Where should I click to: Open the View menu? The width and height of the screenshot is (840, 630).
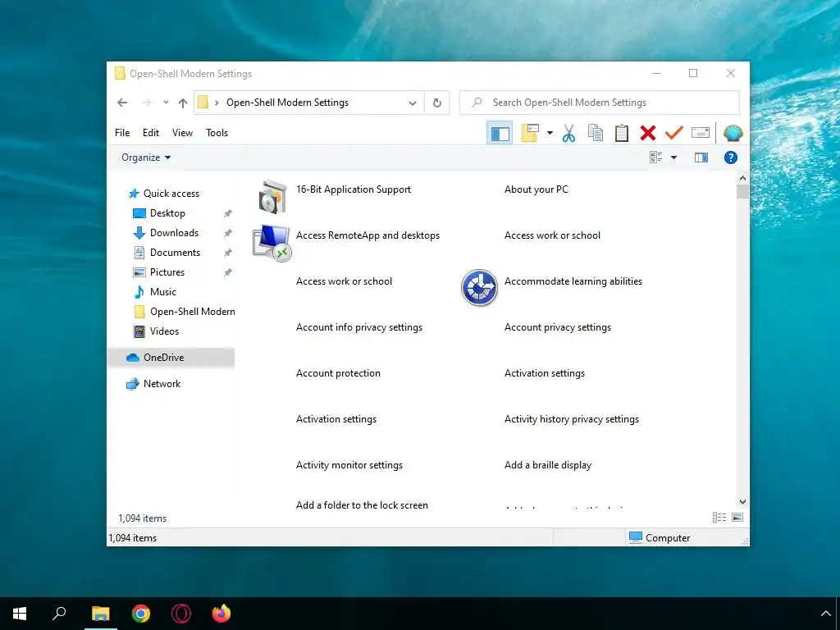pos(182,133)
